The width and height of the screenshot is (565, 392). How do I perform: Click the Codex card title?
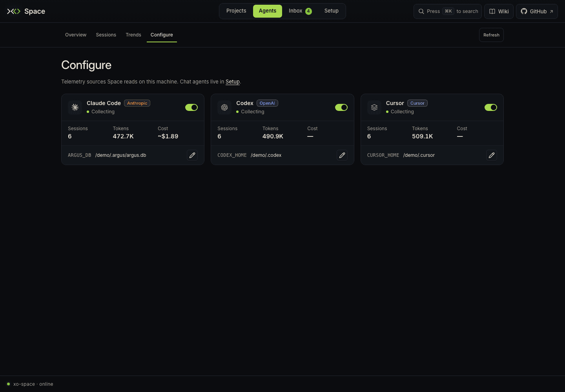245,103
